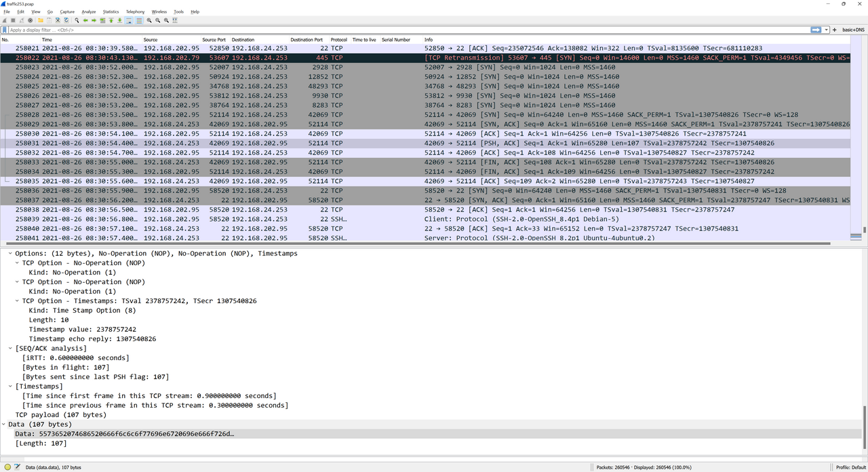Reload this capture file icon
868x472 pixels.
click(x=66, y=20)
